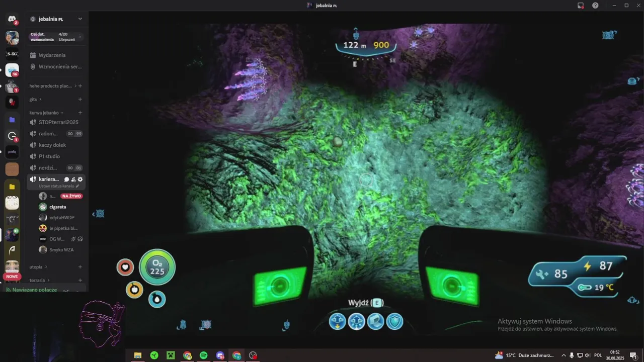
Task: Toggle the volume icon in system tray
Action: tap(588, 355)
